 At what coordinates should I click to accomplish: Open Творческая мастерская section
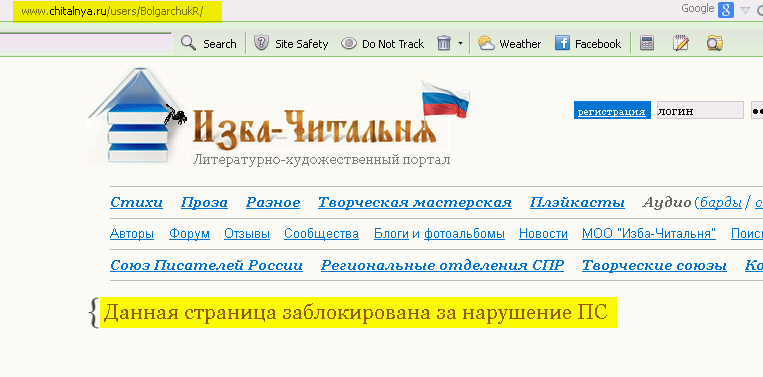[415, 202]
